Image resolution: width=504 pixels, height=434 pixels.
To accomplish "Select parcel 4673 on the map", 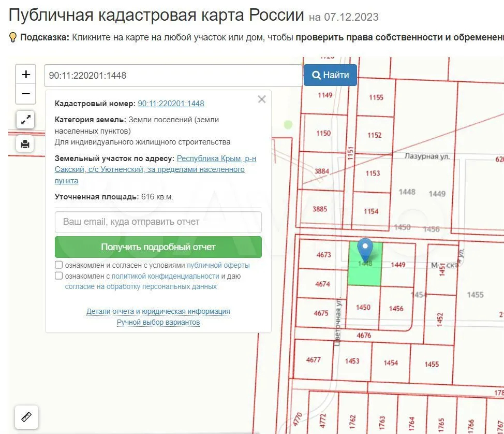I will point(323,255).
